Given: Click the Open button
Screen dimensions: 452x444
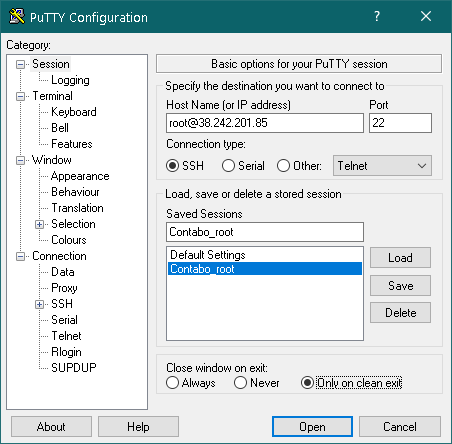Looking at the screenshot, I should click(312, 427).
